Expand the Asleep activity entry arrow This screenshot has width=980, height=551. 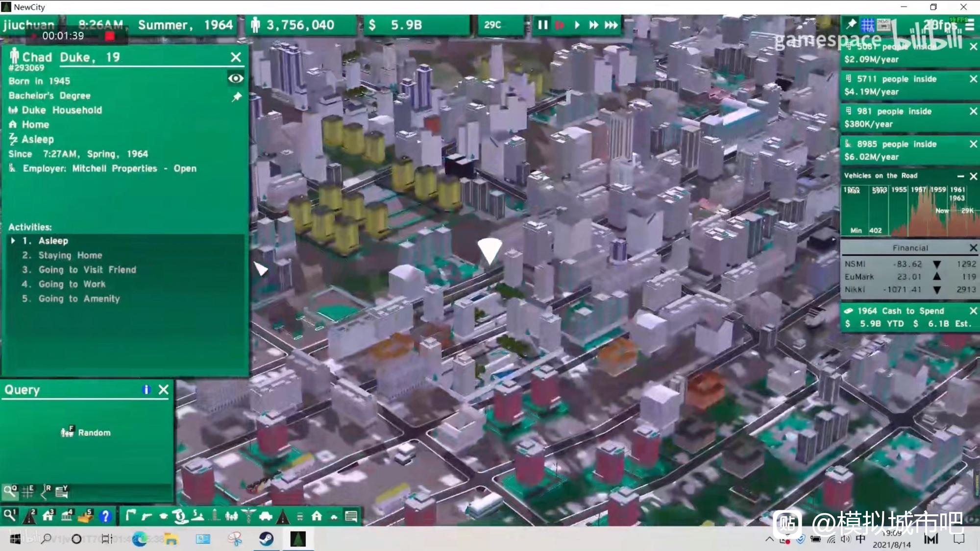[13, 240]
